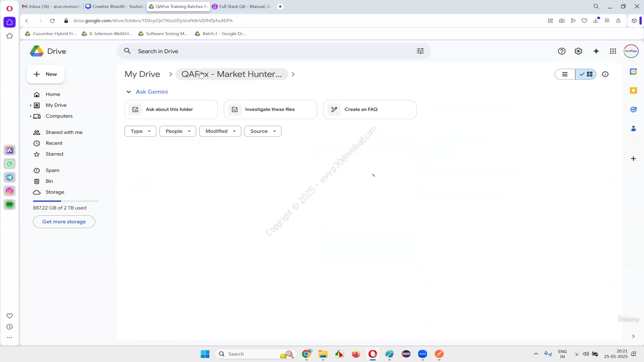The image size is (644, 362).
Task: Open the browser downloads icon
Action: [596, 21]
